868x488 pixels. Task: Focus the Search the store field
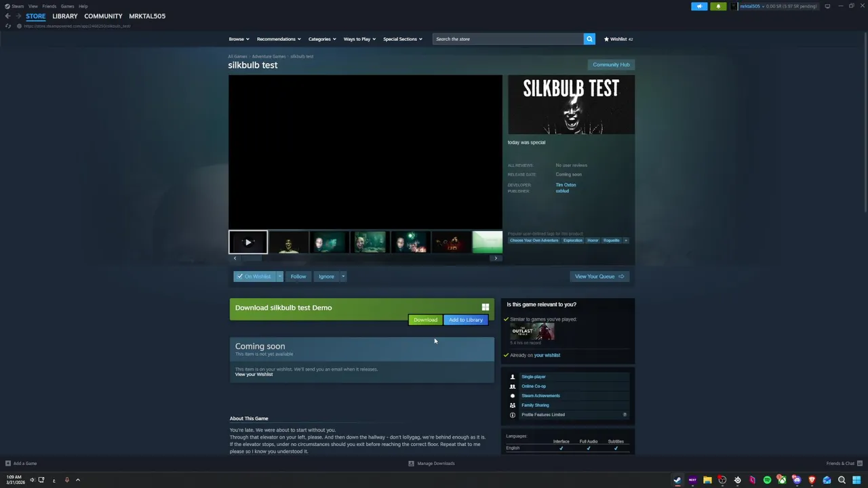coord(508,39)
